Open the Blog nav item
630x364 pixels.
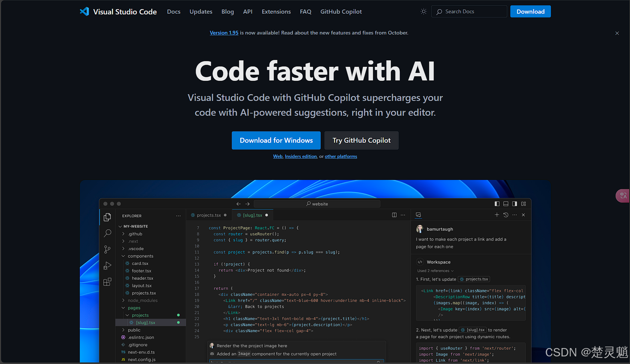[x=228, y=12]
